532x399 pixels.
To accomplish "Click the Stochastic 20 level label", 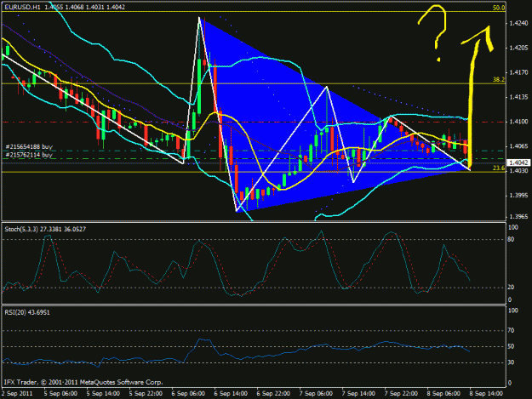I will (512, 288).
